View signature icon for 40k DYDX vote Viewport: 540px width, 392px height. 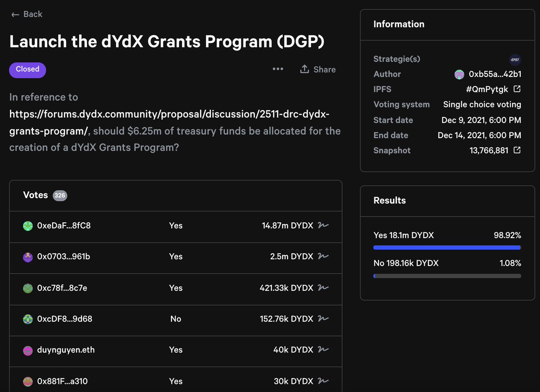(323, 350)
